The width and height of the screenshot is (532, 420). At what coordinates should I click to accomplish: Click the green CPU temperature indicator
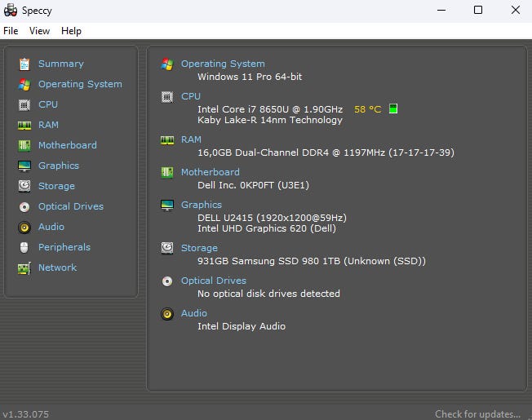(392, 108)
